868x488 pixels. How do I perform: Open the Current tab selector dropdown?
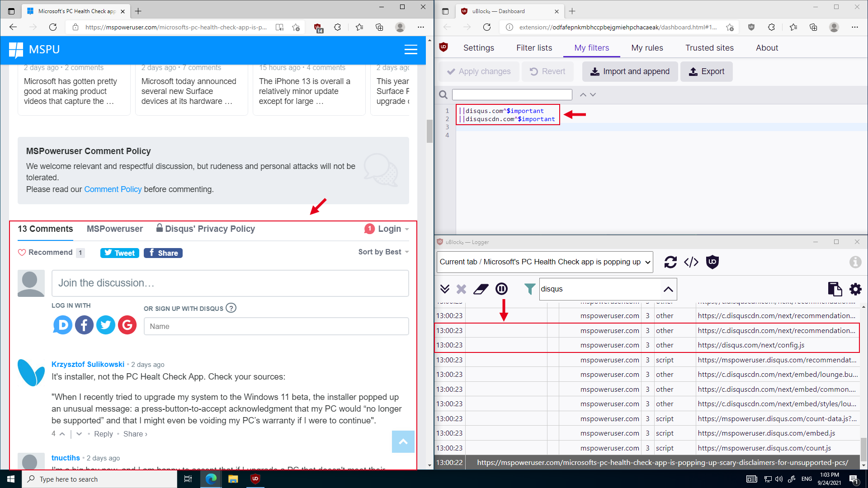point(544,262)
